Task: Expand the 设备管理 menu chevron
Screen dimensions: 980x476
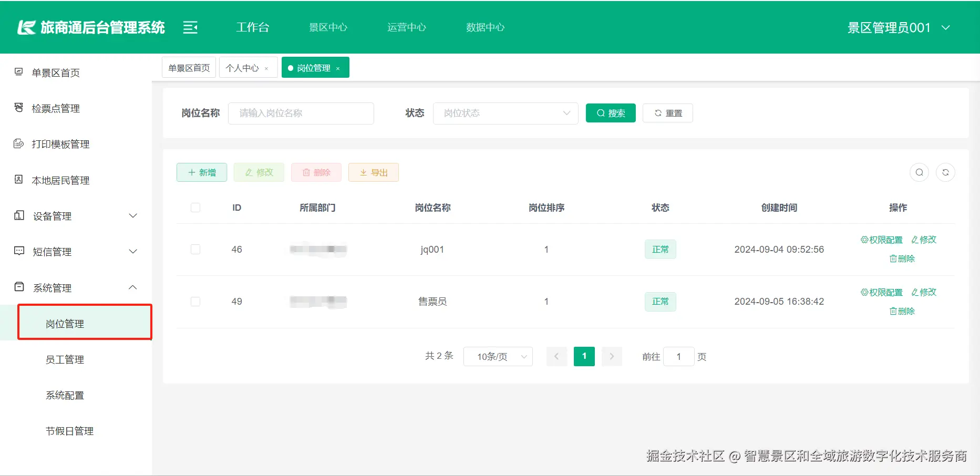Action: point(133,215)
